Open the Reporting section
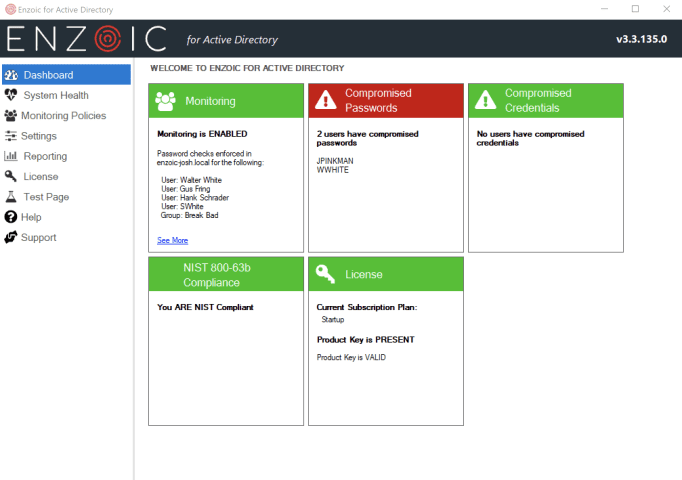 [45, 156]
